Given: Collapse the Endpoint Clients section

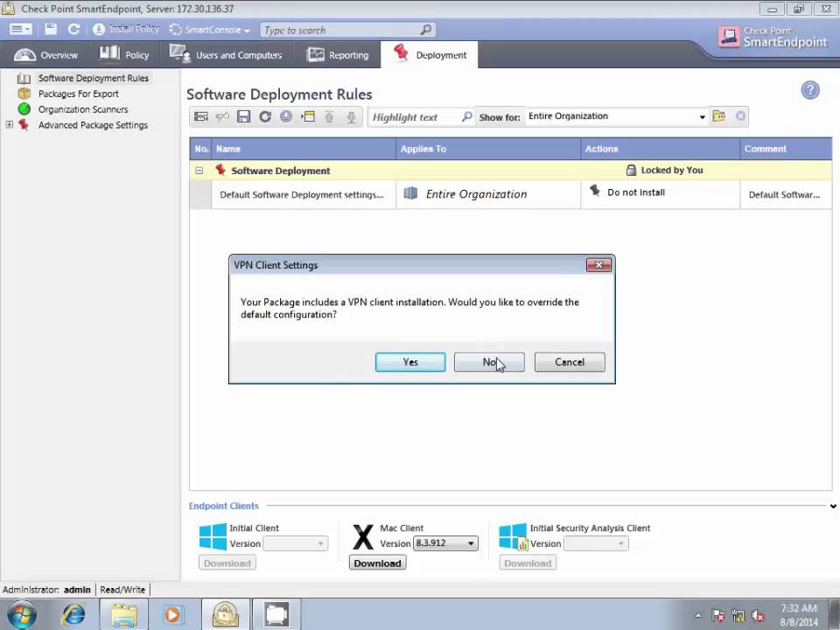Looking at the screenshot, I should (833, 506).
